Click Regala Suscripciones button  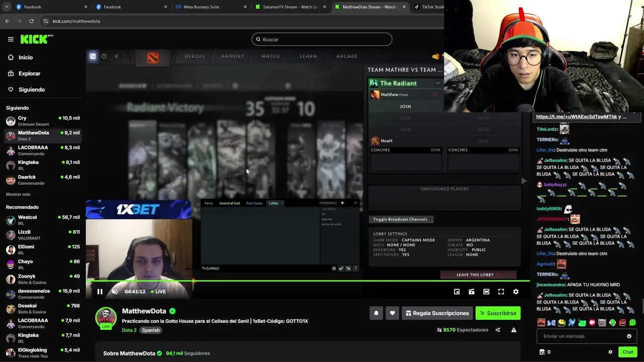click(437, 313)
